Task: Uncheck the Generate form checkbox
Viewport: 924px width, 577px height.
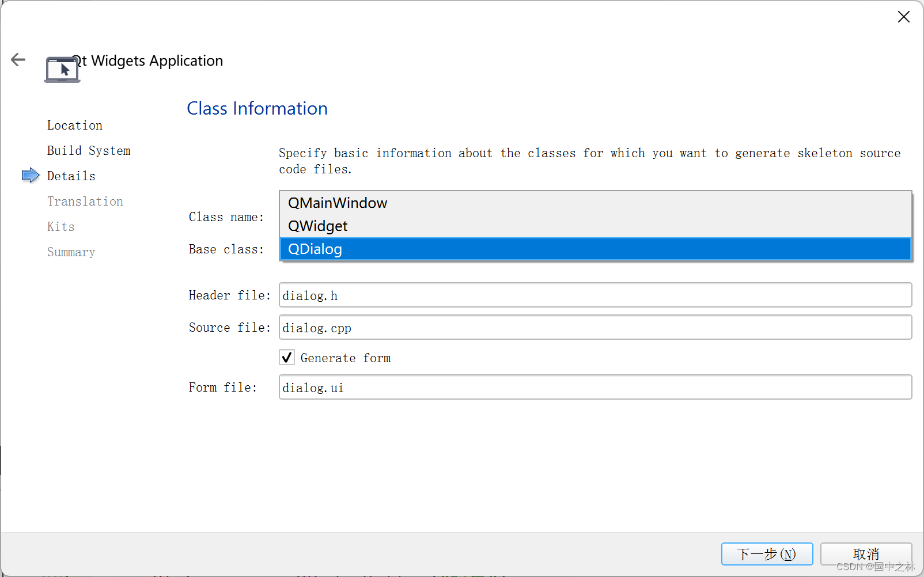Action: pos(287,358)
